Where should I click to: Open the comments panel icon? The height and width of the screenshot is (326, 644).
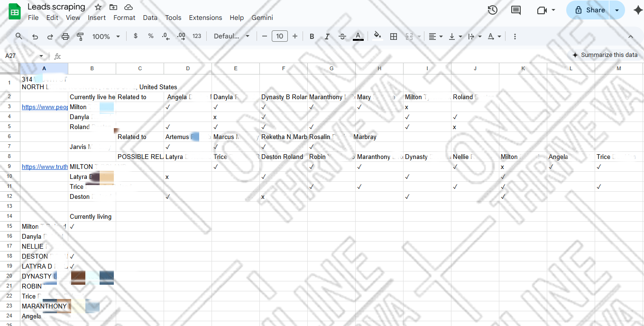pos(515,10)
